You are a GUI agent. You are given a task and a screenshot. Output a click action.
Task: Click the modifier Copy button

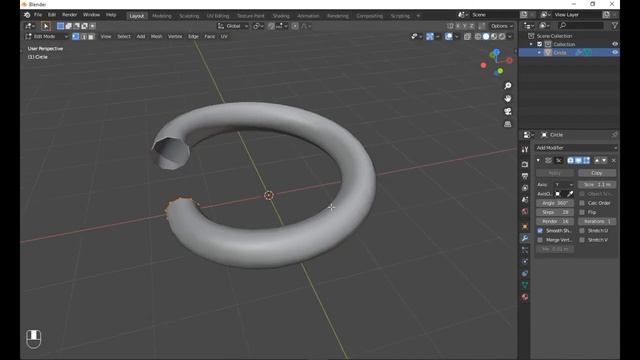coord(597,173)
